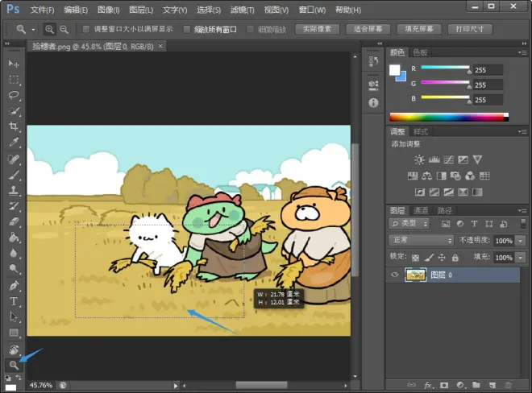Image resolution: width=532 pixels, height=393 pixels.
Task: Create a new layer
Action: pos(493,385)
